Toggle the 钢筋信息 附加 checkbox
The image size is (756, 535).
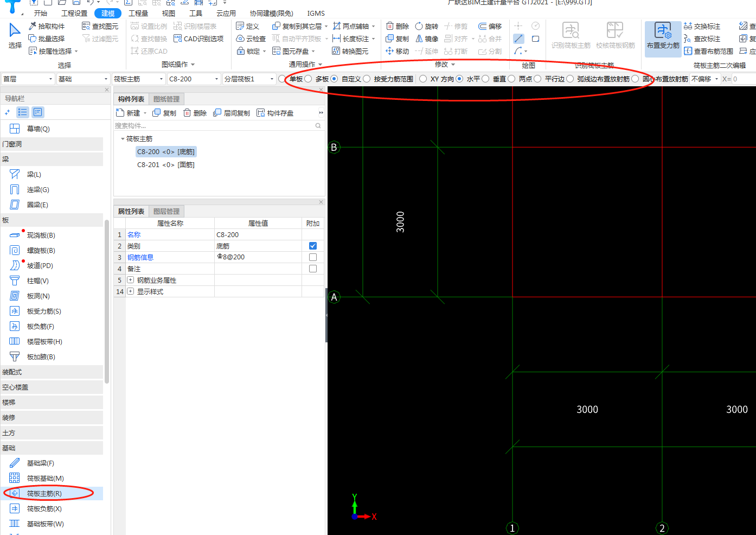pos(313,257)
